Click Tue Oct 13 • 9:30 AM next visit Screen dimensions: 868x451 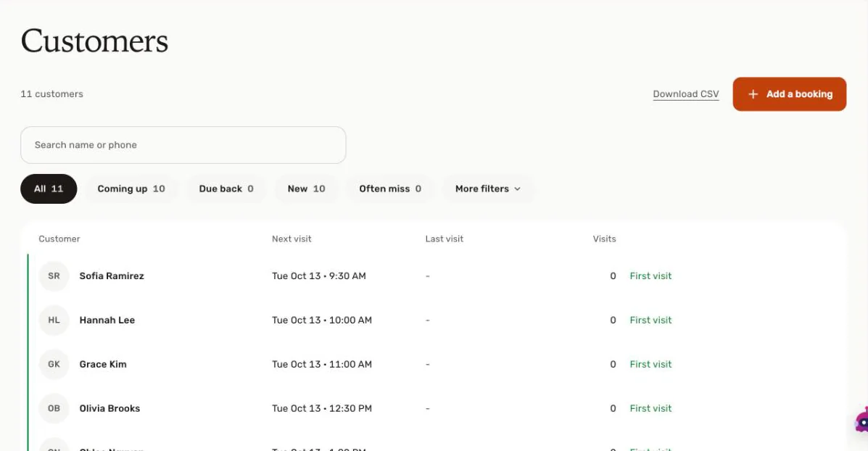point(319,276)
